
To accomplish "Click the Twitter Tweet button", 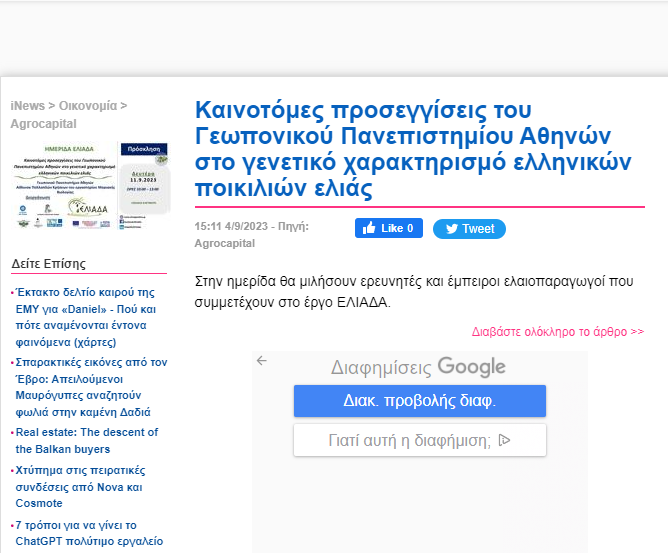I will tap(469, 228).
